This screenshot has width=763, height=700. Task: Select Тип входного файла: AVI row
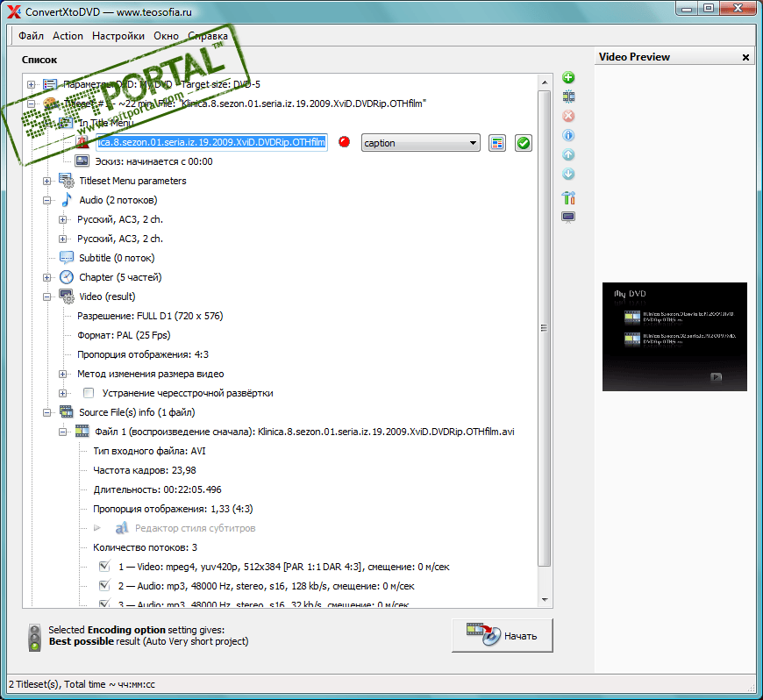point(149,451)
